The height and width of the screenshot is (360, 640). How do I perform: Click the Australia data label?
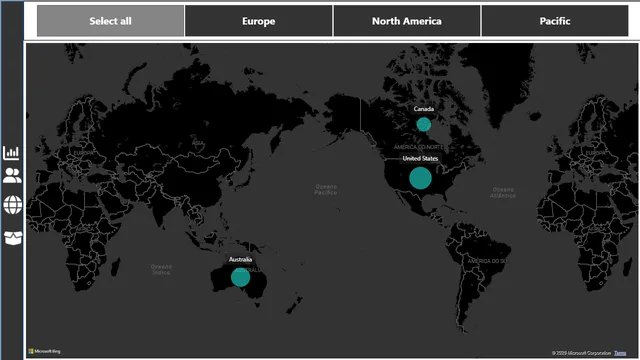[x=240, y=260]
